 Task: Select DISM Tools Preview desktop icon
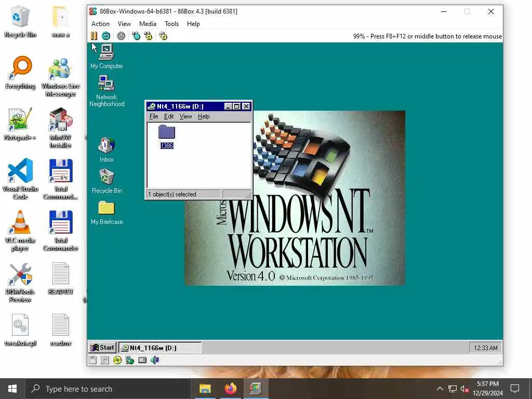pos(20,282)
